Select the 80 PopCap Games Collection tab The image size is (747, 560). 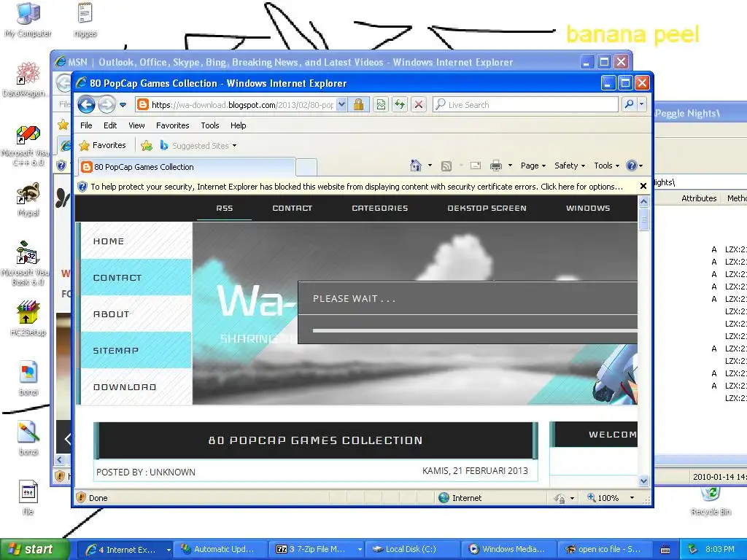186,167
